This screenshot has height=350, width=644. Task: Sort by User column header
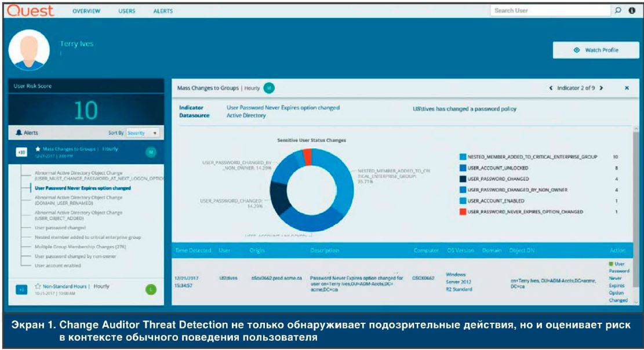pyautogui.click(x=224, y=250)
